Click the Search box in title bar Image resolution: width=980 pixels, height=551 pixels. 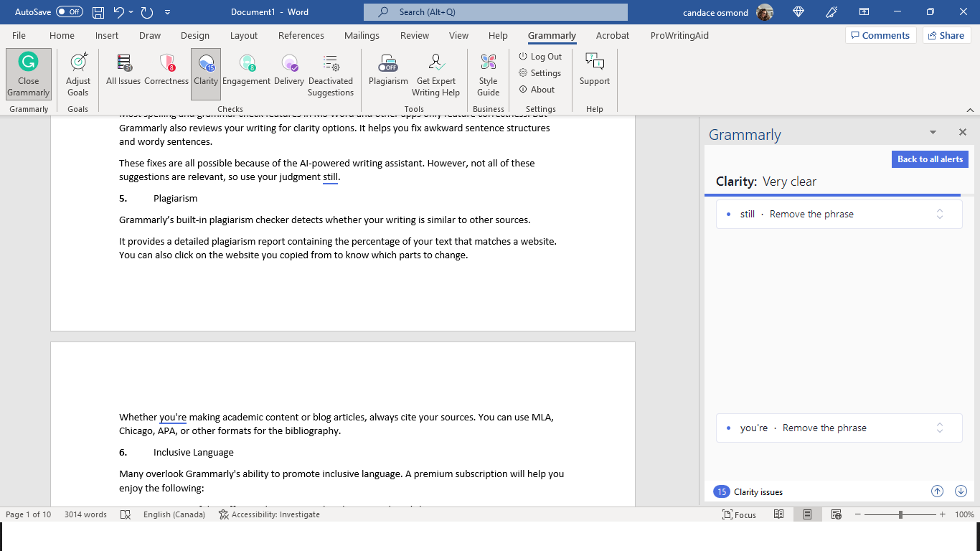(496, 12)
